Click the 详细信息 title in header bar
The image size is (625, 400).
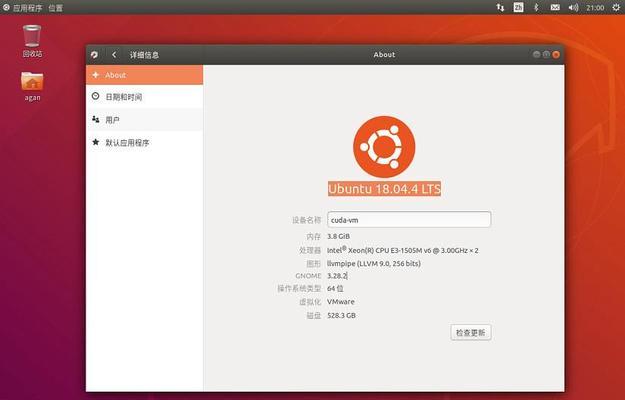(144, 55)
